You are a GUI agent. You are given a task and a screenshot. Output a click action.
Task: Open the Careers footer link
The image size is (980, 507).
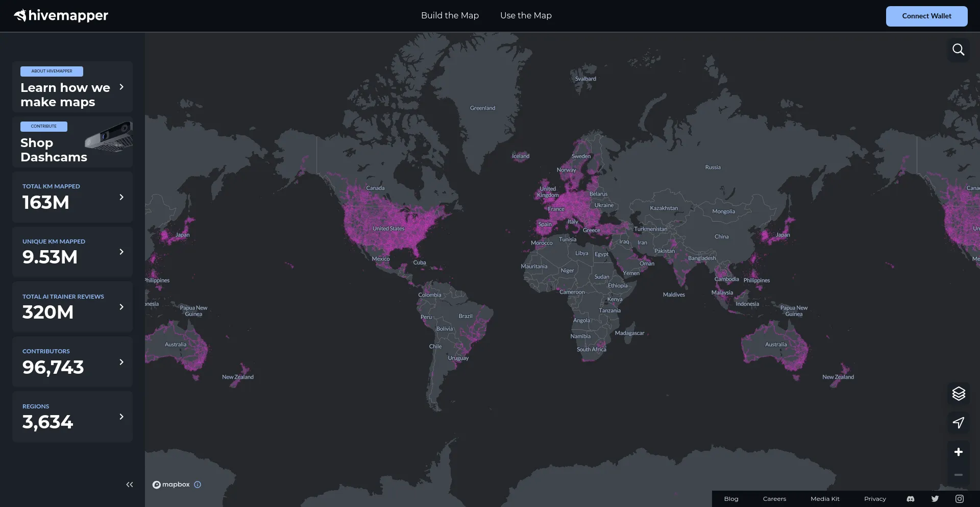click(774, 499)
